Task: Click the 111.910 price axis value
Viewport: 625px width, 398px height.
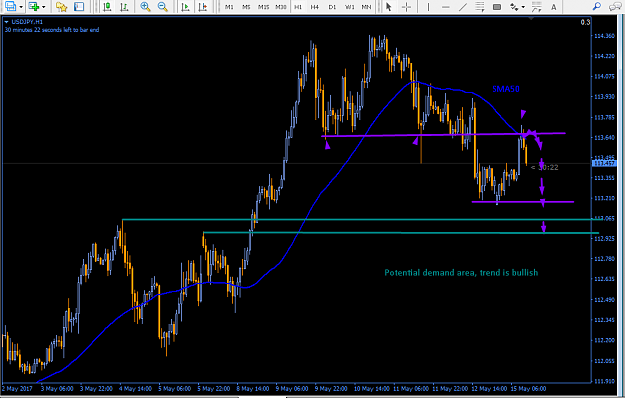Action: (x=604, y=381)
